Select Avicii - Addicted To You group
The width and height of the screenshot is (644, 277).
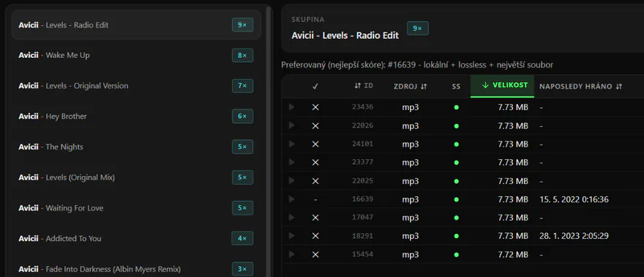[x=136, y=238]
